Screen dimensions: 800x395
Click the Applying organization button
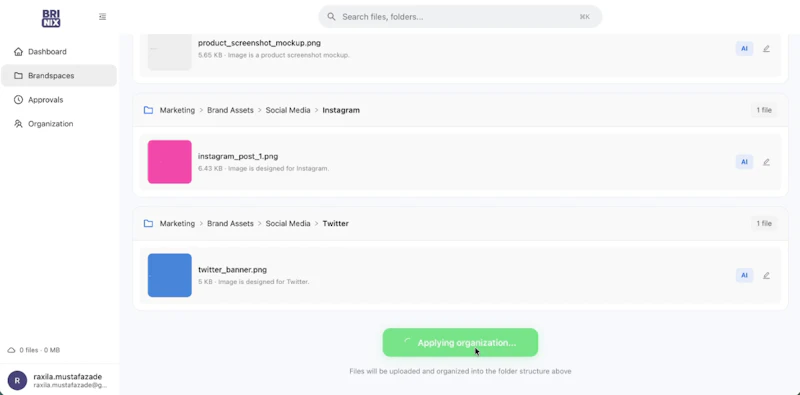[x=460, y=342]
